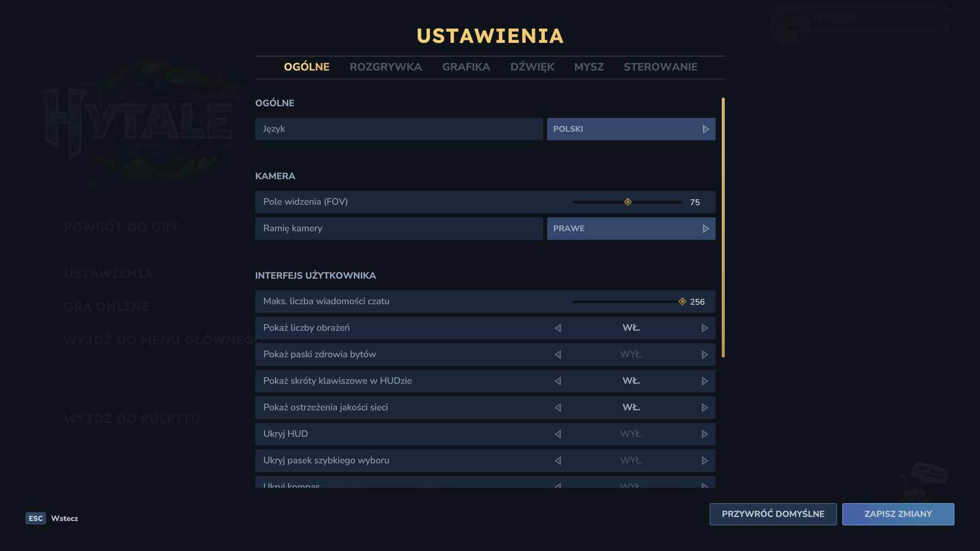980x551 pixels.
Task: Toggle WŁ. value for Pokaż ostrzeżenia jakości sieci
Action: click(x=631, y=408)
